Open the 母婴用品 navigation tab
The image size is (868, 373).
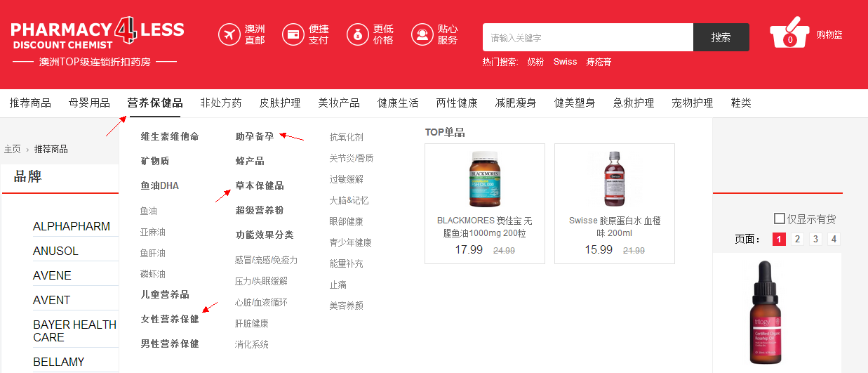coord(89,103)
